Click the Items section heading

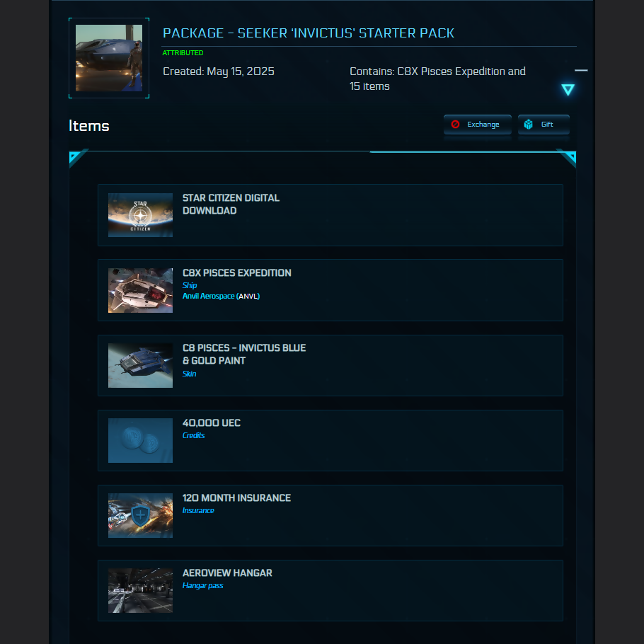(x=89, y=126)
